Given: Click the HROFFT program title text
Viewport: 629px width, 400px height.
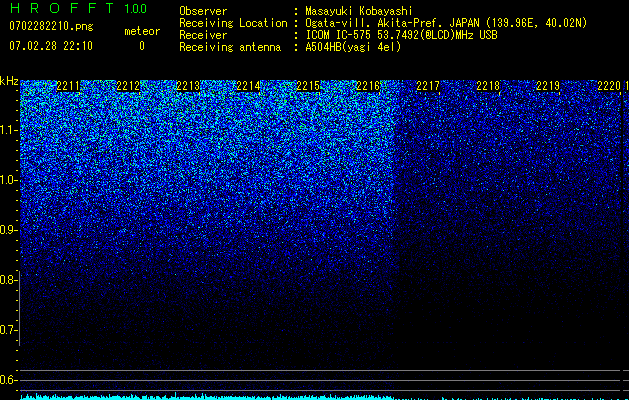Looking at the screenshot, I should click(x=62, y=8).
